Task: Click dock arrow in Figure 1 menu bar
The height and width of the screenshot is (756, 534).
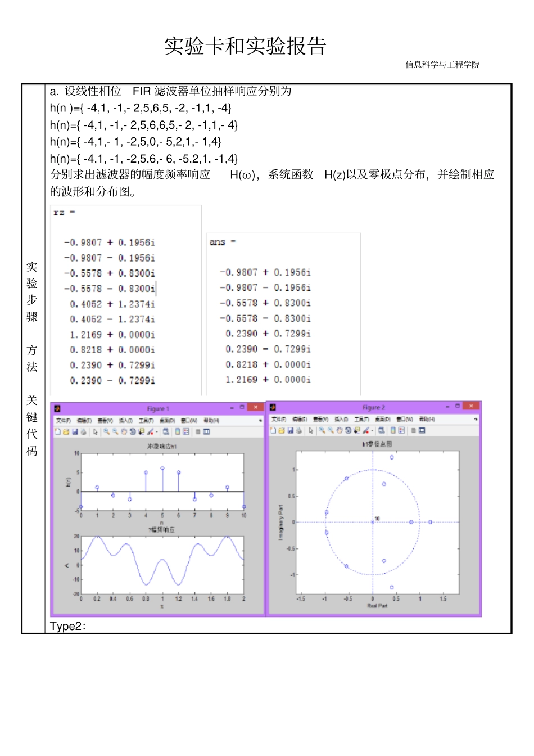Action: (260, 421)
